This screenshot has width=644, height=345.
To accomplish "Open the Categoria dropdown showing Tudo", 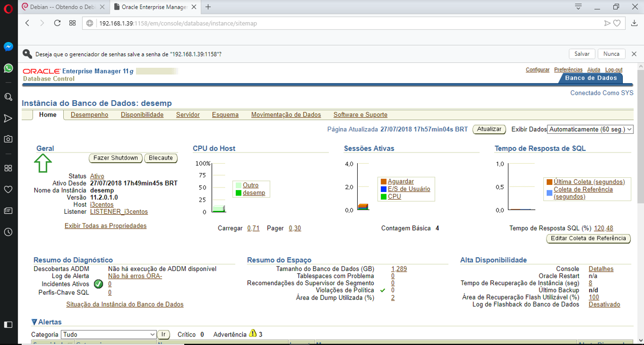I will [109, 335].
